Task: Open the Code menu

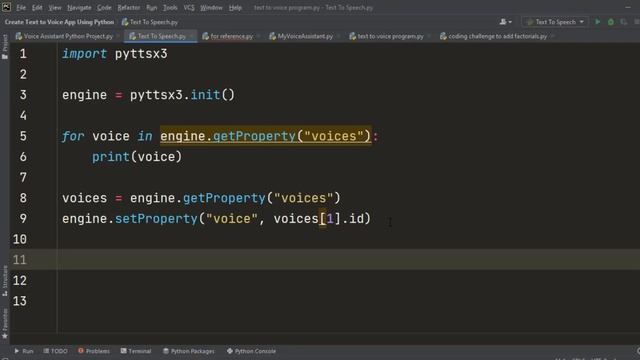Action: click(x=104, y=8)
